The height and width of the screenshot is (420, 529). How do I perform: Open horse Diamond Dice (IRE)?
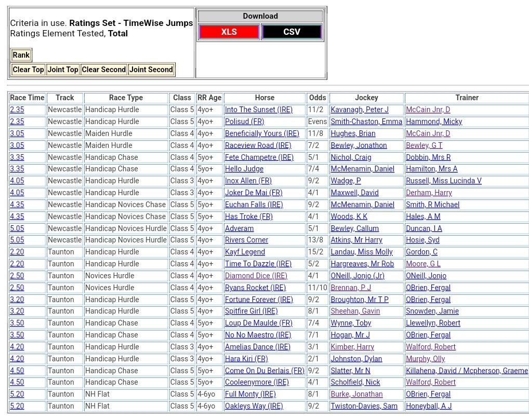click(x=256, y=276)
